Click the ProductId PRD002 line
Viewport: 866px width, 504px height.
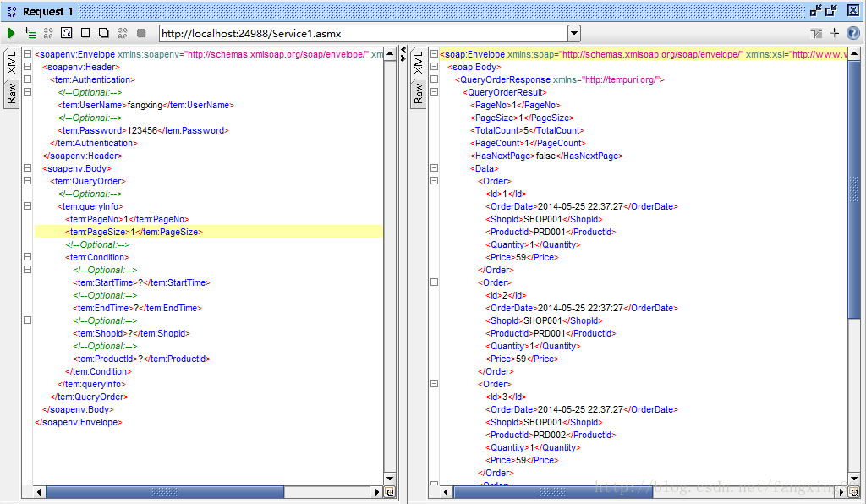(551, 435)
